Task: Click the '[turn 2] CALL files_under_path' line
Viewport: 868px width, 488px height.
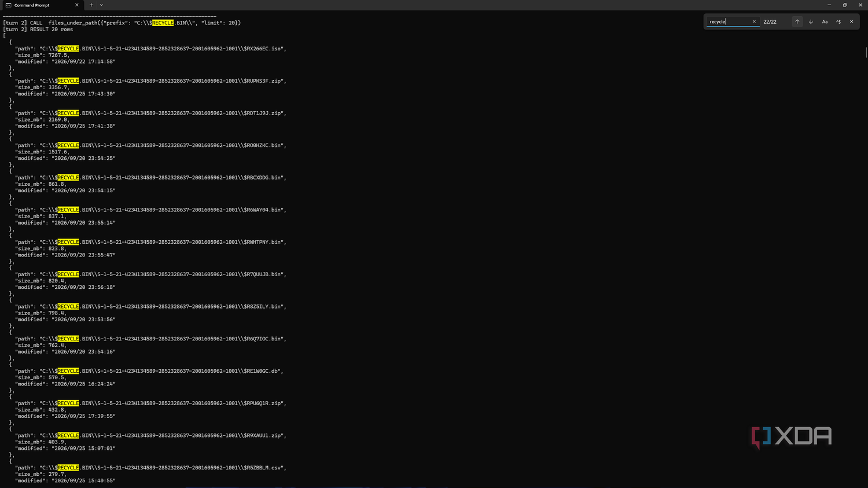Action: point(122,23)
